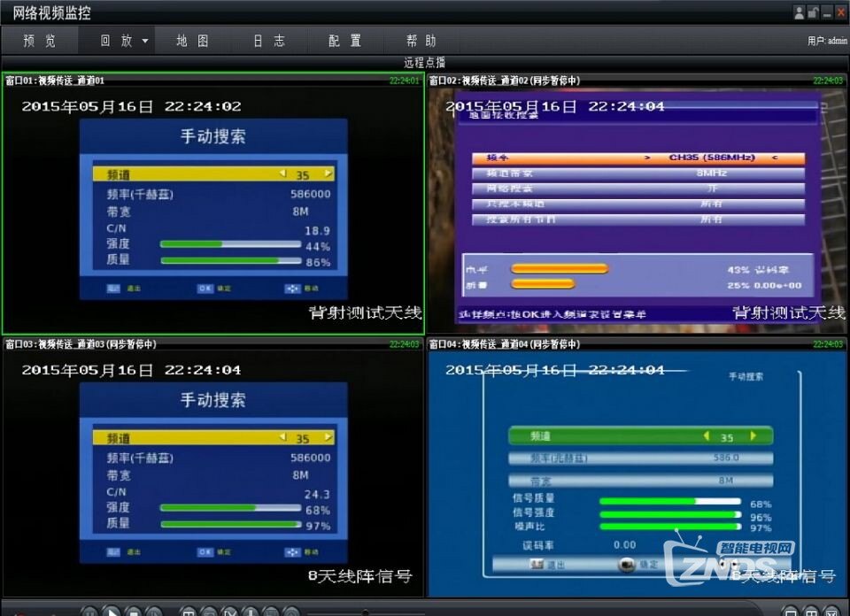Image resolution: width=850 pixels, height=616 pixels.
Task: Minimize the 网络视频监控 window
Action: click(x=827, y=12)
